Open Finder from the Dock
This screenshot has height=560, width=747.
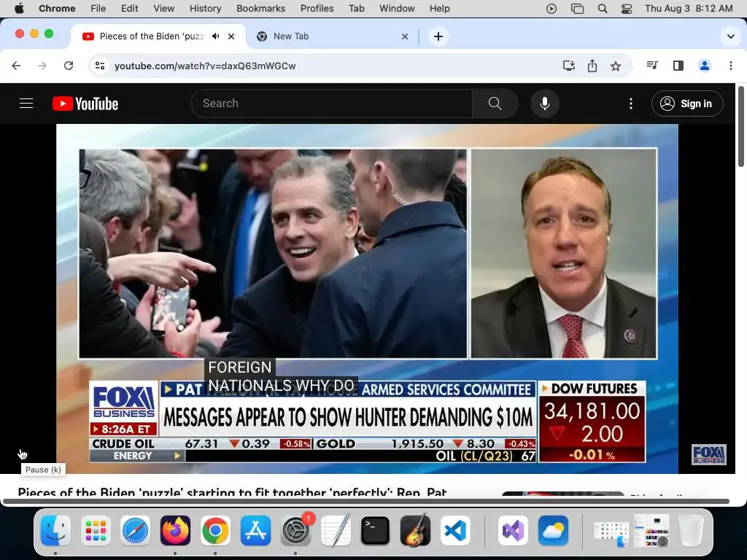point(55,530)
